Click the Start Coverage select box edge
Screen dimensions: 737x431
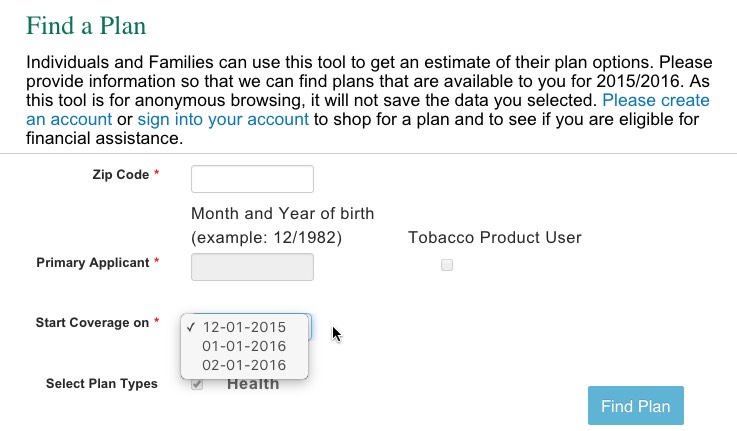pyautogui.click(x=309, y=327)
